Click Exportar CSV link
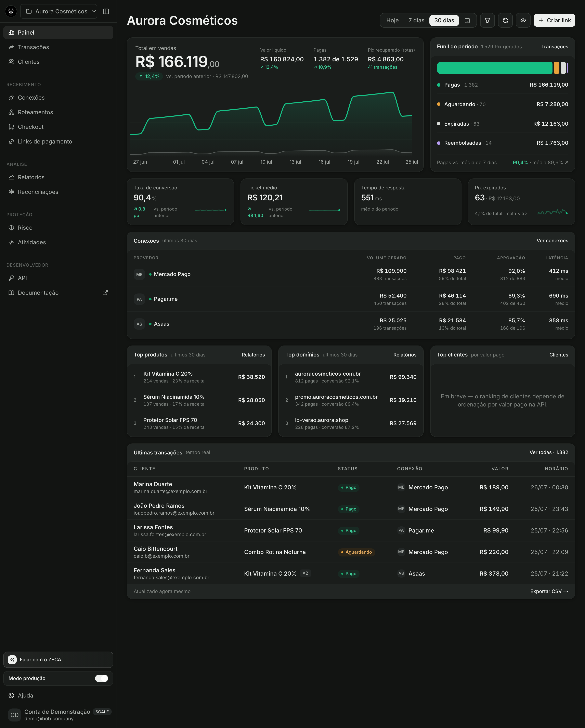The image size is (585, 728). tap(549, 592)
